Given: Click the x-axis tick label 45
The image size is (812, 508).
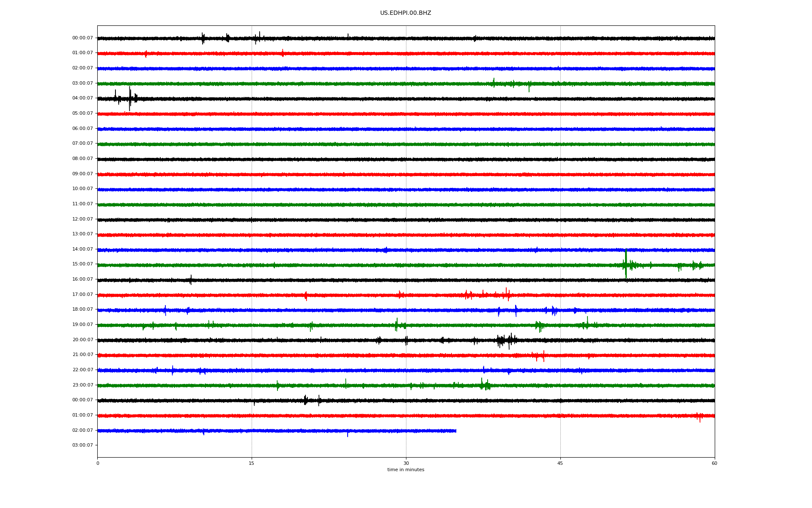Looking at the screenshot, I should [x=560, y=464].
